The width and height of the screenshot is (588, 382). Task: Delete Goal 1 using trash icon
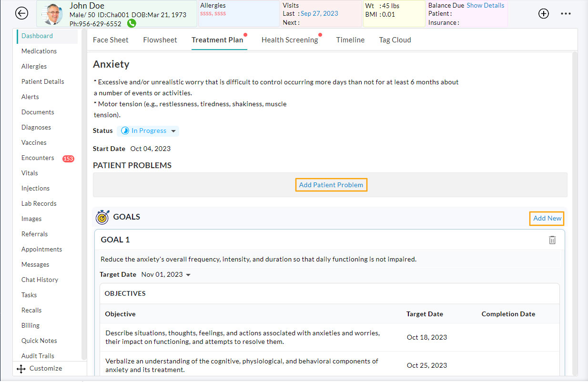(552, 240)
